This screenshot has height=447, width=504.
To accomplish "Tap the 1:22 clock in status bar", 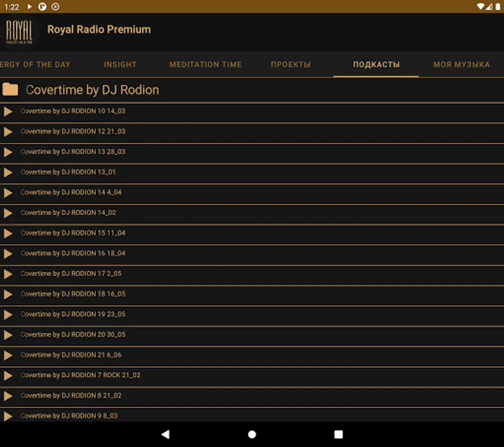I will [12, 7].
